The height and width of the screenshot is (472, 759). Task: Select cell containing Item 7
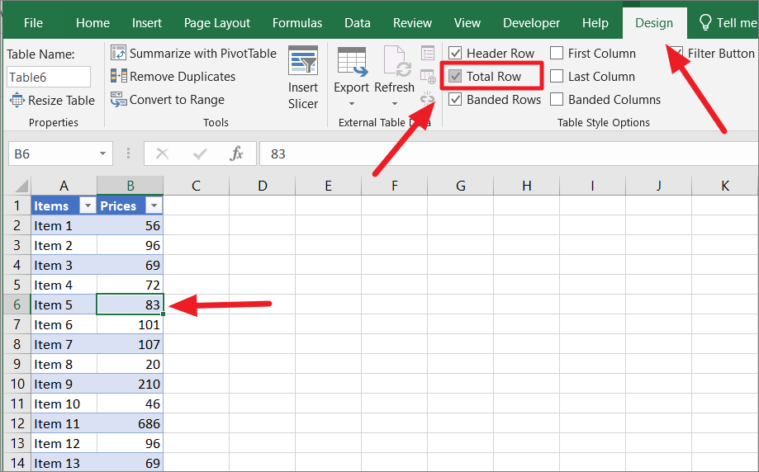(x=64, y=344)
